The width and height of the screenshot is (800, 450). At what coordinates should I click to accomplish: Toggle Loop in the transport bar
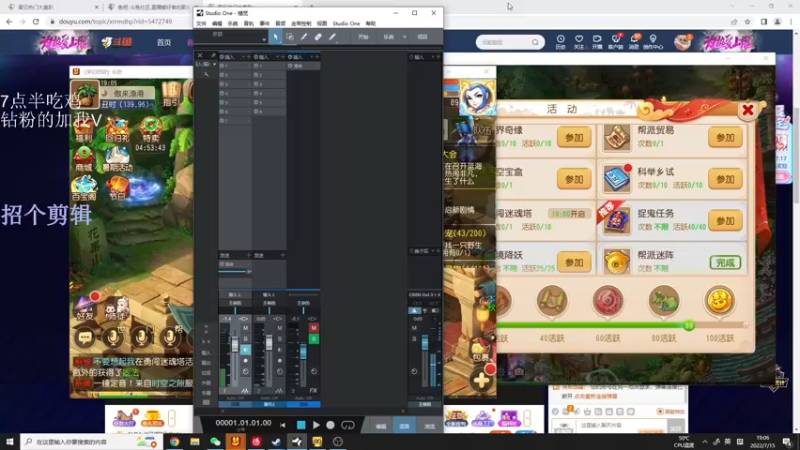pos(348,424)
